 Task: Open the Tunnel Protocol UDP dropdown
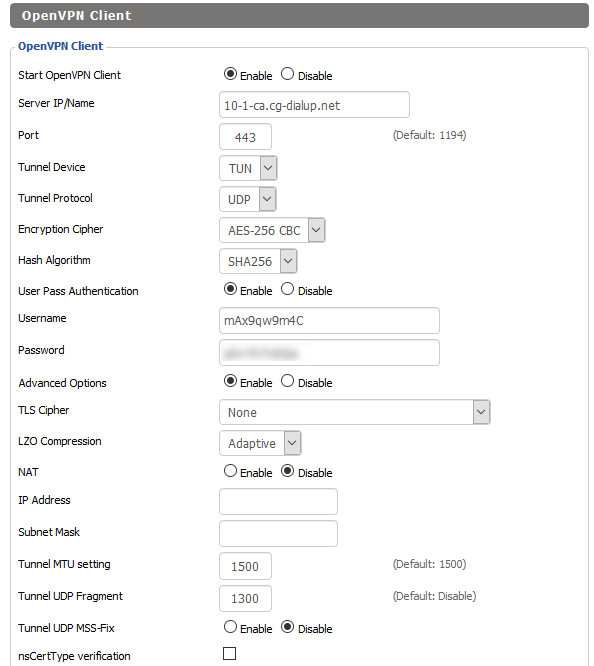click(248, 199)
